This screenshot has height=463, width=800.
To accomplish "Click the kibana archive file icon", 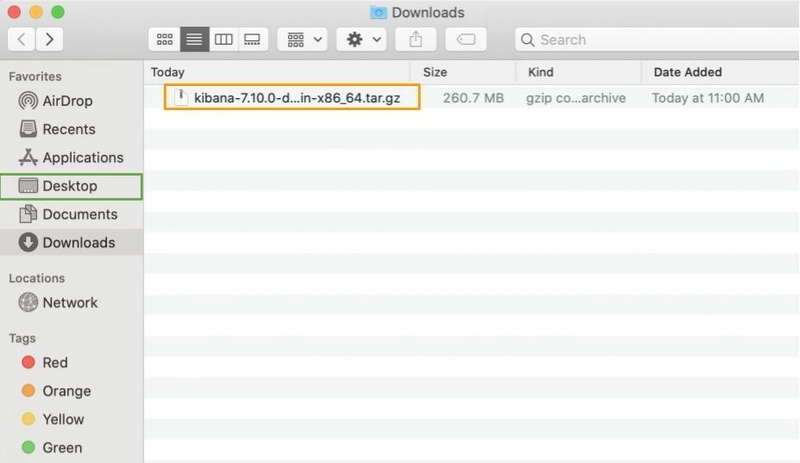I will 181,97.
